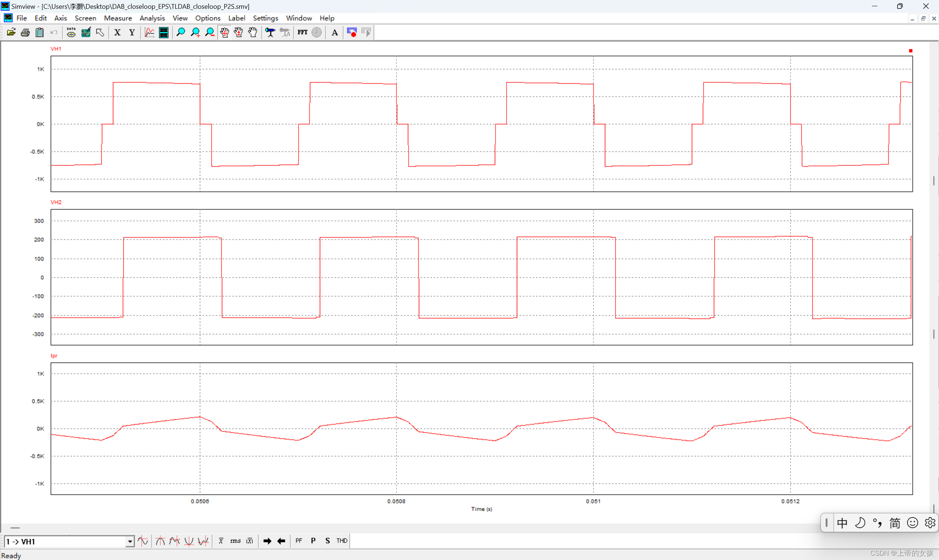Click the Print icon in toolbar

coord(25,33)
